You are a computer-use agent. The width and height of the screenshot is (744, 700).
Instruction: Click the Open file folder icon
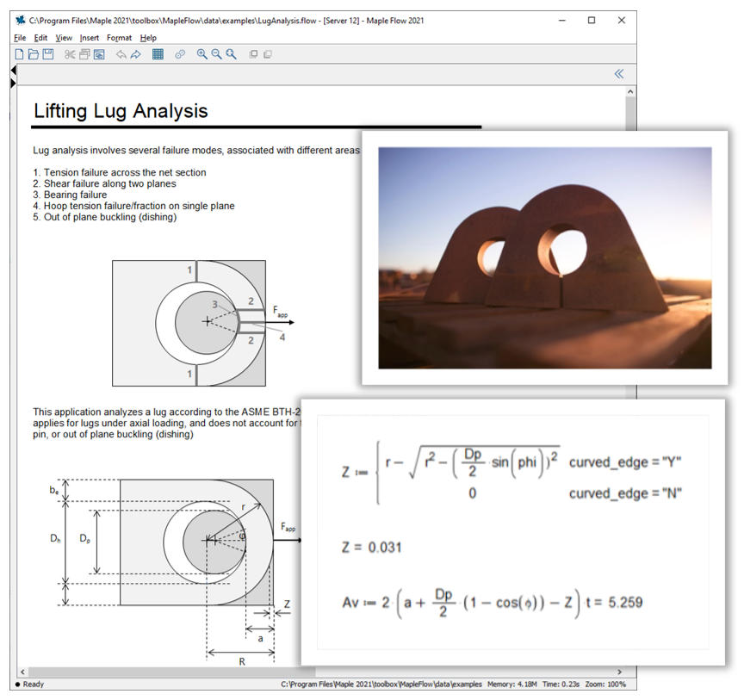(x=34, y=54)
